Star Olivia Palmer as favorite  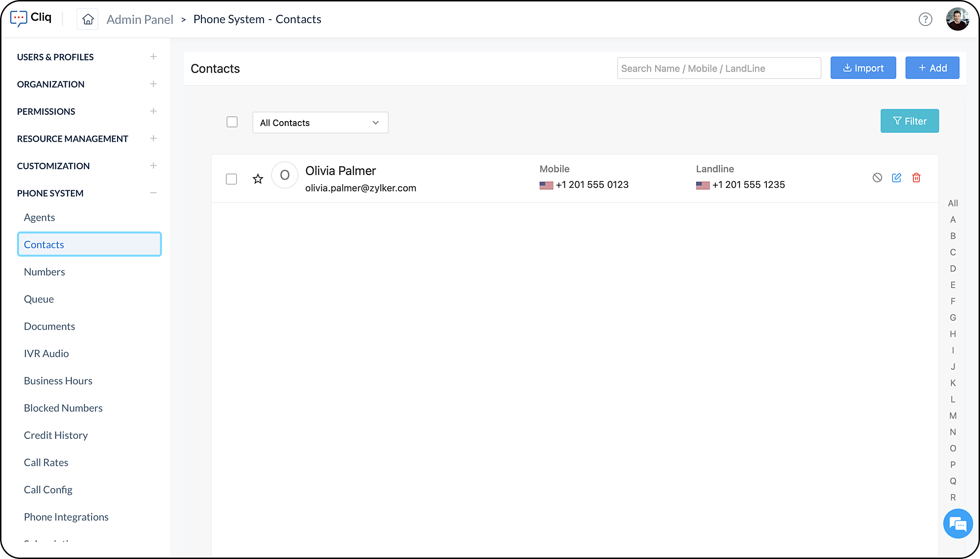[x=258, y=179]
